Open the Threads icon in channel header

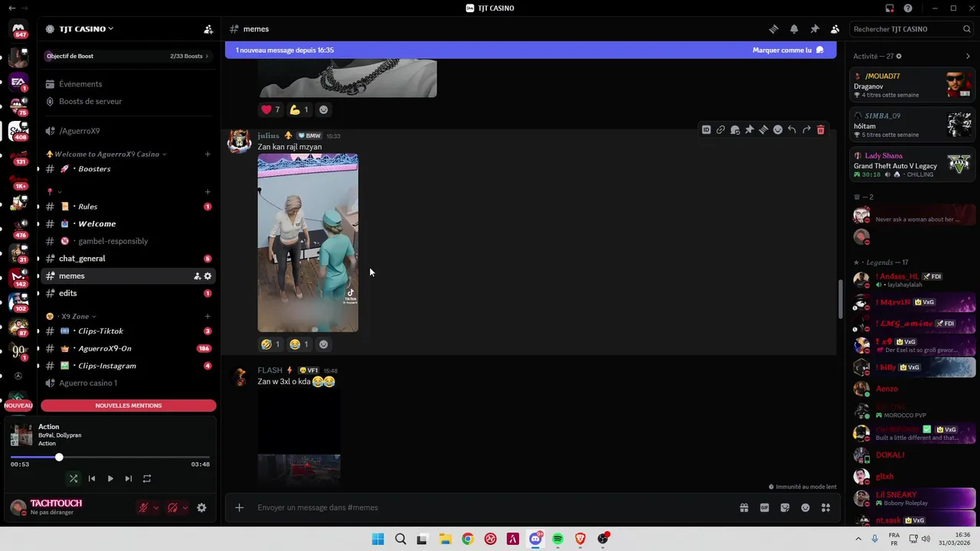[773, 29]
